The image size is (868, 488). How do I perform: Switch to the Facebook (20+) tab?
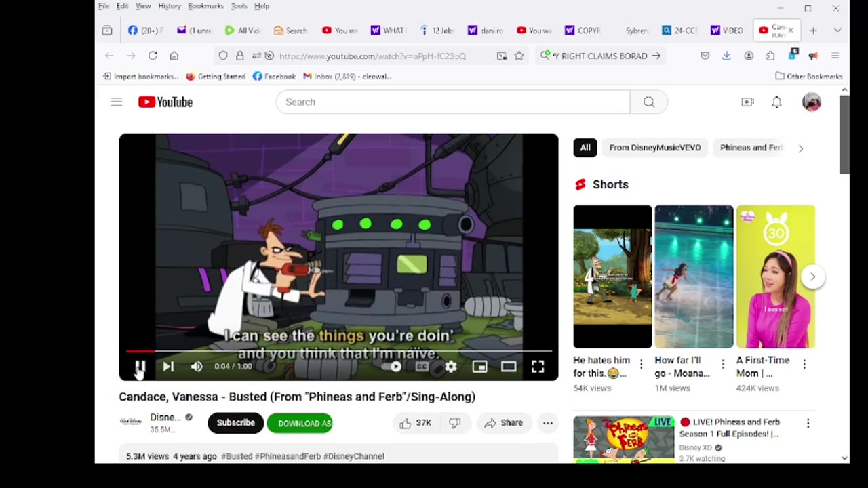[x=146, y=30]
